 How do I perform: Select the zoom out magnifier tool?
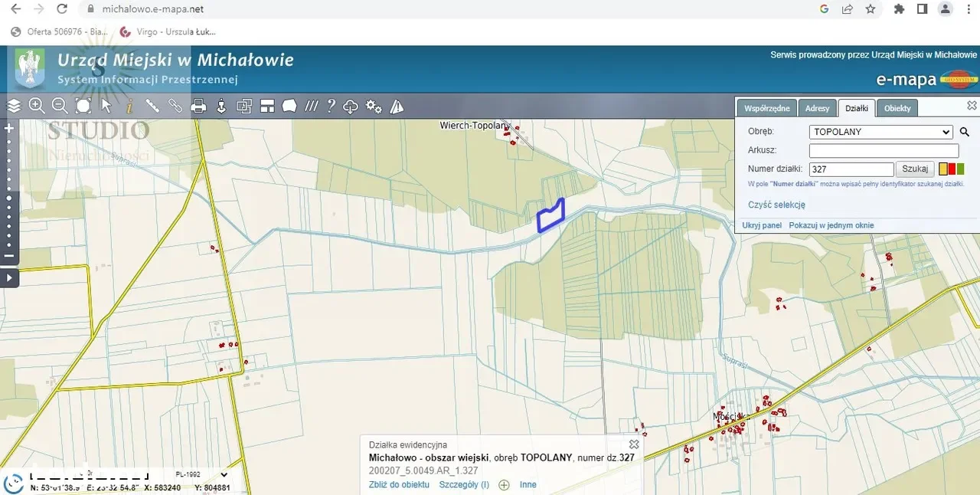click(60, 106)
